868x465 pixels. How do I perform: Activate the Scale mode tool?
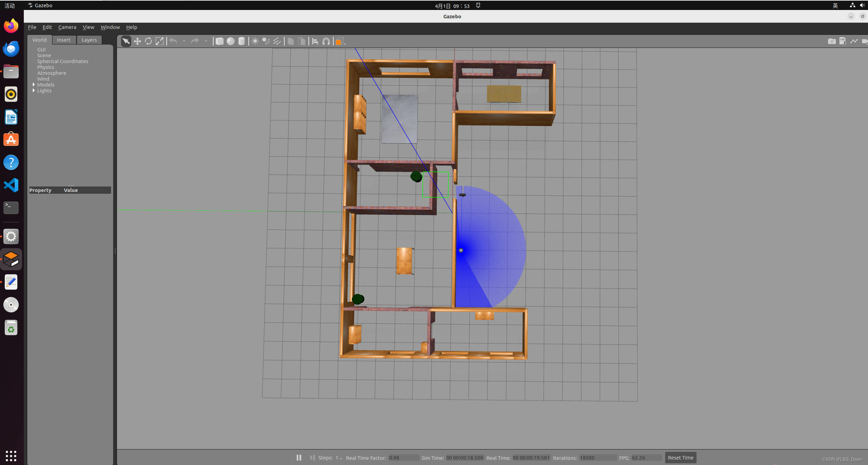pyautogui.click(x=159, y=41)
